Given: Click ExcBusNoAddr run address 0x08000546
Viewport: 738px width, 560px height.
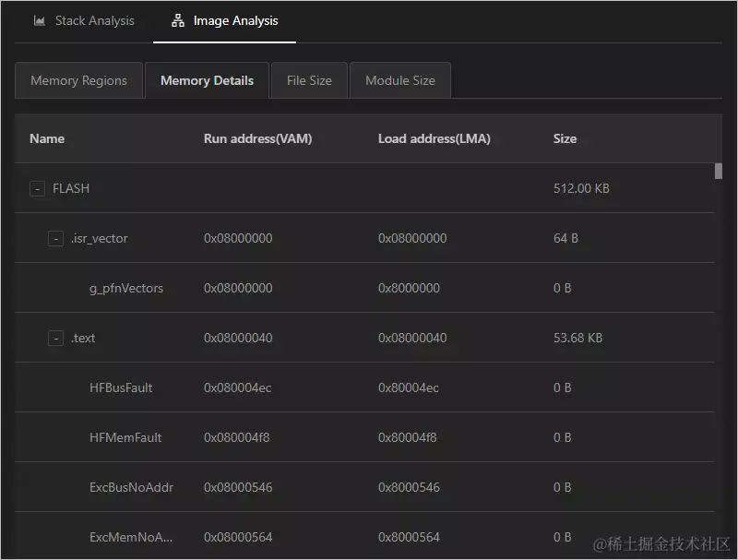Looking at the screenshot, I should (x=238, y=488).
